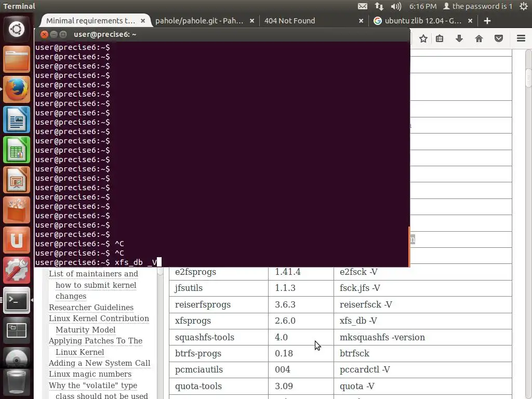Open user menu 'the password is 1'

coord(478,6)
